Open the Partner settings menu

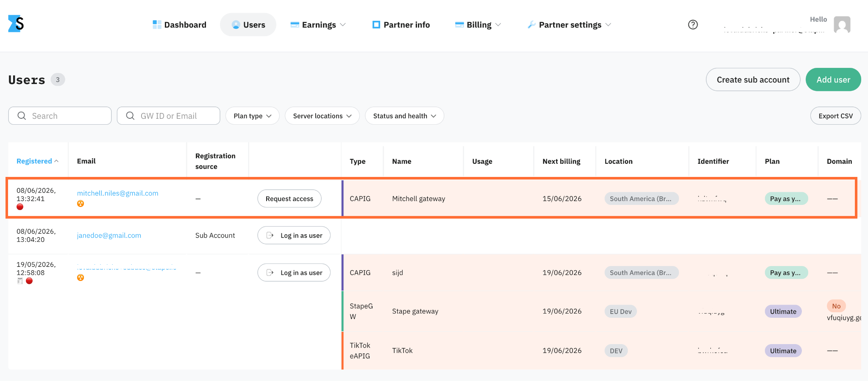[x=569, y=25]
